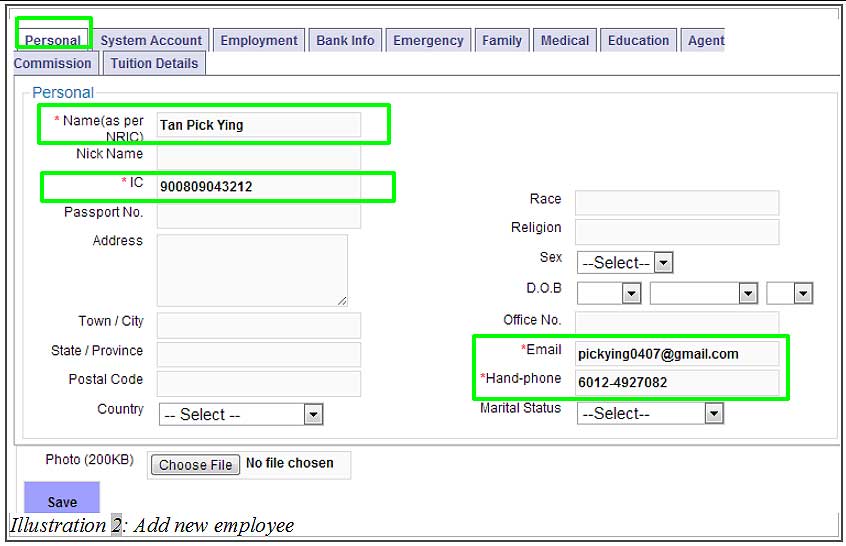Open the Commission tab

click(x=53, y=63)
